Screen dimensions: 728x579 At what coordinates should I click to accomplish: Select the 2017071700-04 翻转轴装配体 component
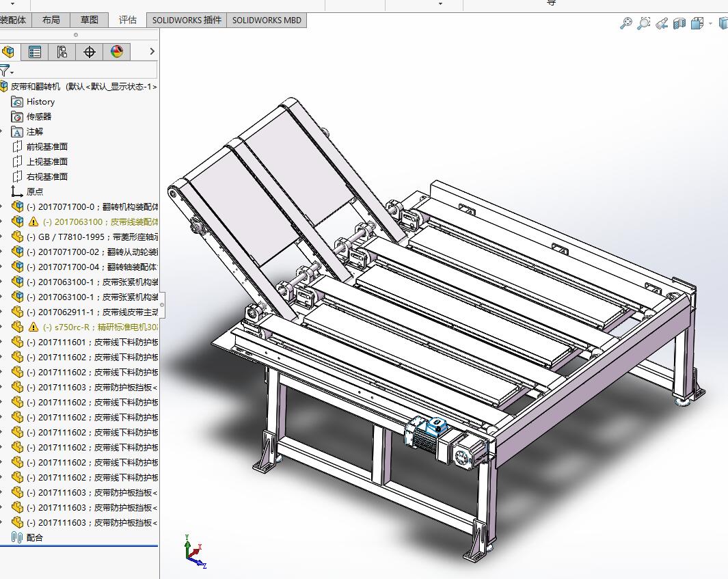click(x=85, y=267)
